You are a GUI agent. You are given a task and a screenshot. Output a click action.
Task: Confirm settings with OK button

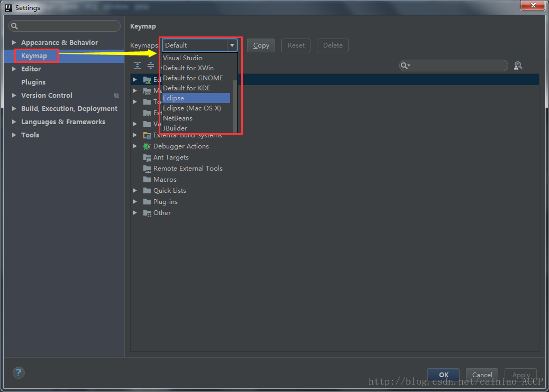(x=443, y=375)
